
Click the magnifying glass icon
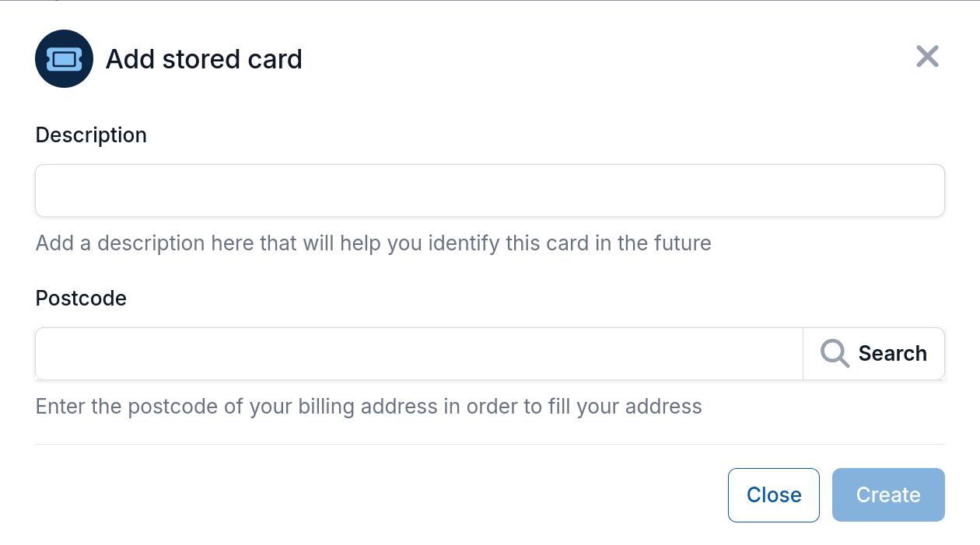click(x=835, y=354)
